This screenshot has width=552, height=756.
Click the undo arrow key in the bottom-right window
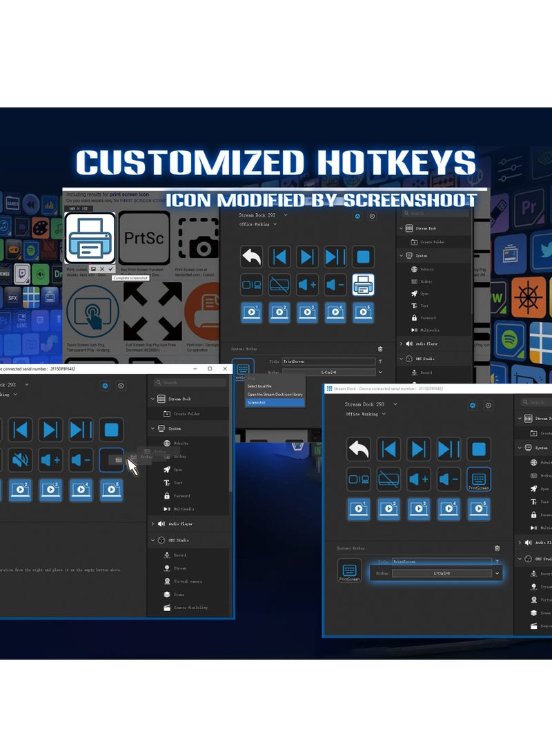359,449
